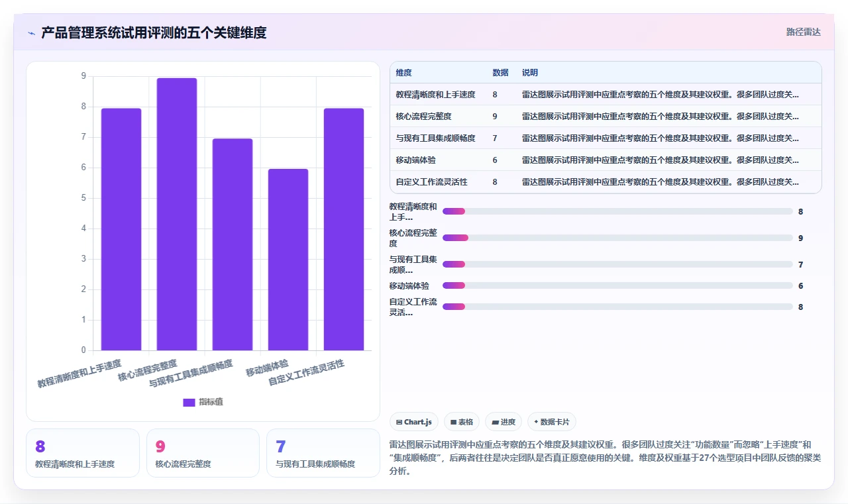Toggle the 指标值 legend swatch
Screen dimensions: 848x504
tap(189, 402)
